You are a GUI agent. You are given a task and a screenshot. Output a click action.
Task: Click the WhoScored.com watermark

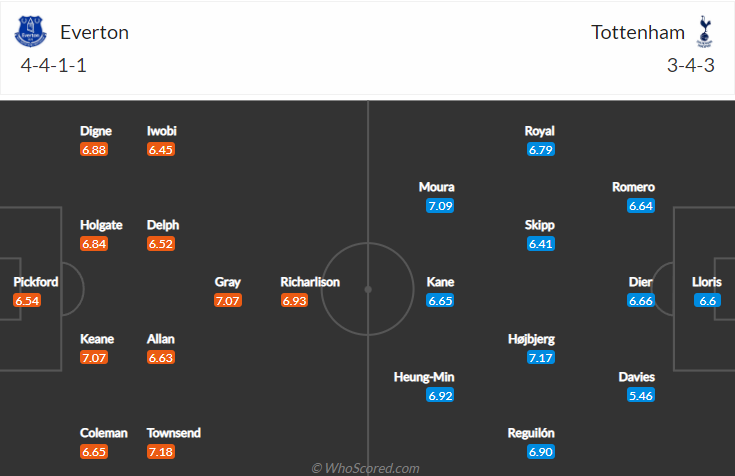point(366,468)
